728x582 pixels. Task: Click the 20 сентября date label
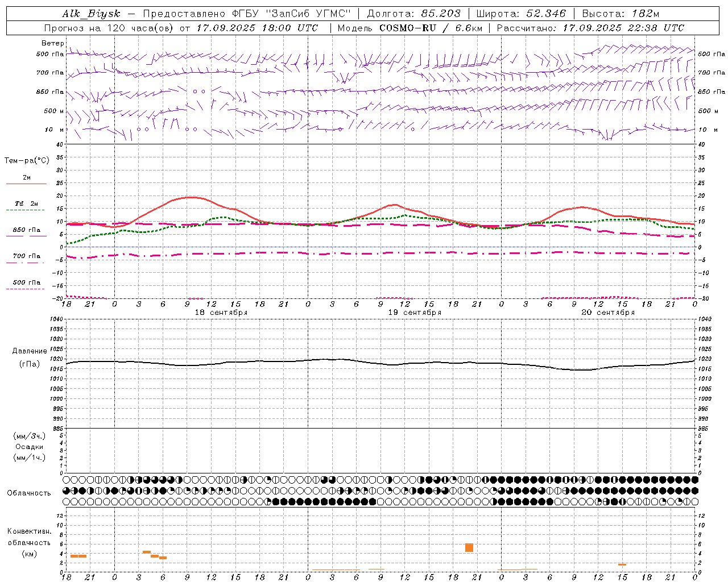(608, 313)
